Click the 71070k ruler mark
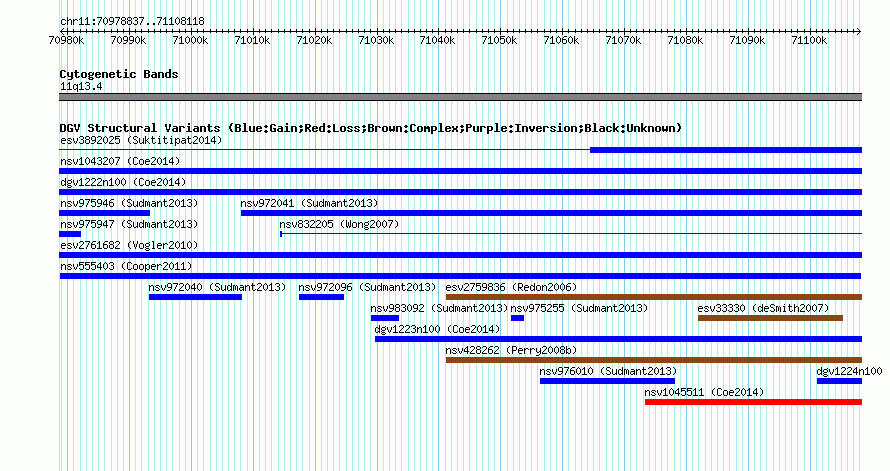The width and height of the screenshot is (890, 471). pyautogui.click(x=623, y=40)
